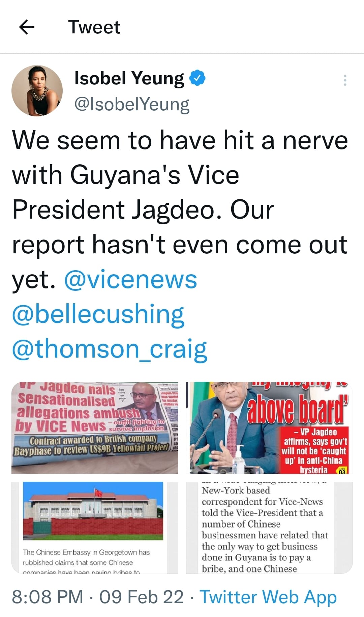Click the Twitter Web App source link
Viewport: 364px width, 617px height.
coord(268,597)
